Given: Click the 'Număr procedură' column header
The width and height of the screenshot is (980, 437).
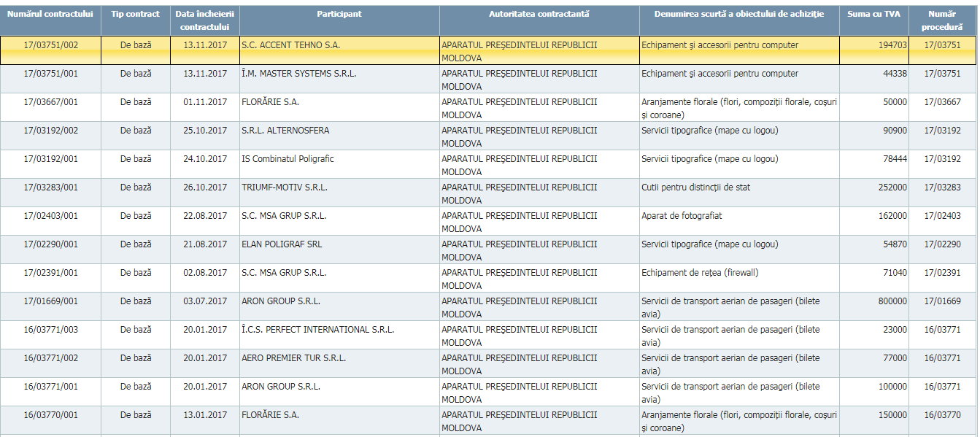Looking at the screenshot, I should click(943, 20).
